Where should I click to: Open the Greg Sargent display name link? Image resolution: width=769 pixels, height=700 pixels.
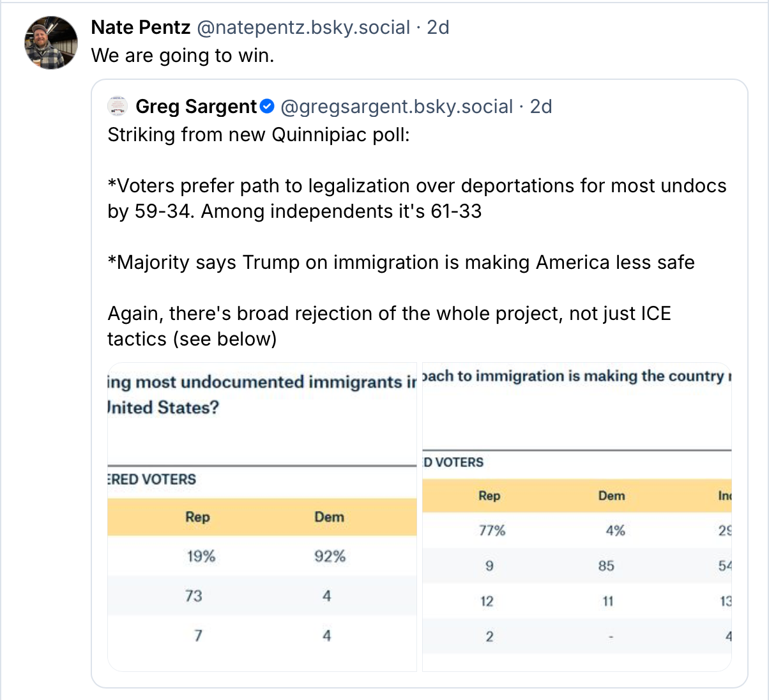click(196, 106)
